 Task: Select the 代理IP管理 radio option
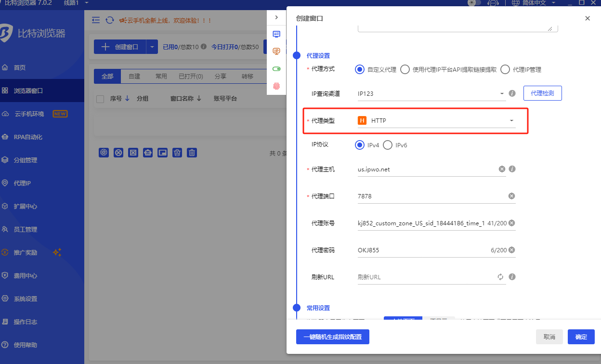click(x=505, y=69)
